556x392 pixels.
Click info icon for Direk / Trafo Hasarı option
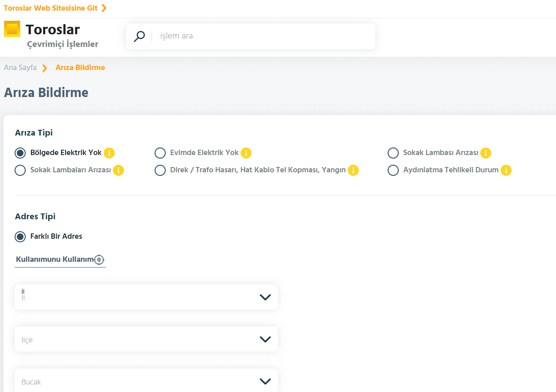[353, 171]
